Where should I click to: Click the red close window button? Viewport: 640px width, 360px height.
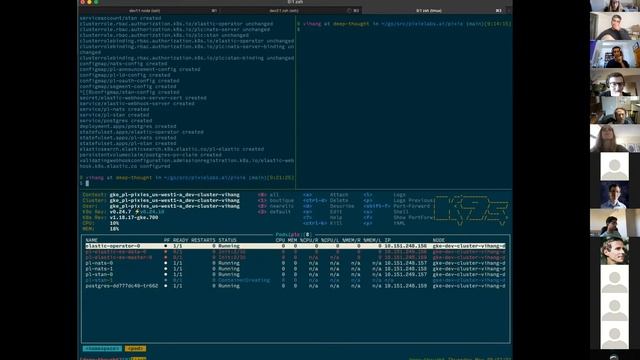83,2
